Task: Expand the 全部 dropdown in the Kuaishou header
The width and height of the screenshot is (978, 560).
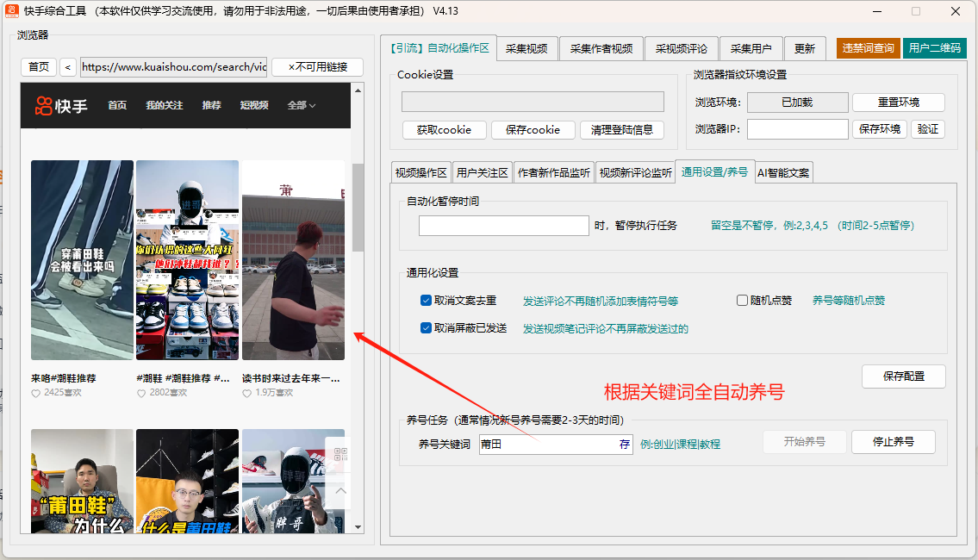Action: click(x=301, y=106)
